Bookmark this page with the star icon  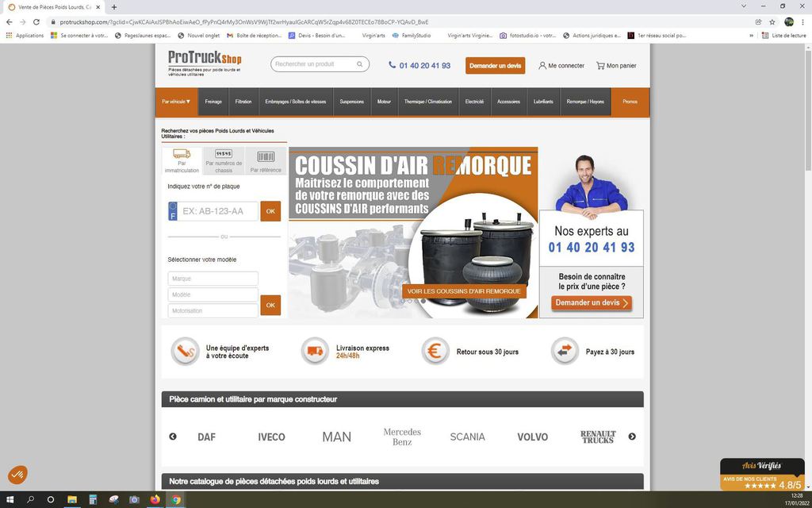tap(772, 21)
